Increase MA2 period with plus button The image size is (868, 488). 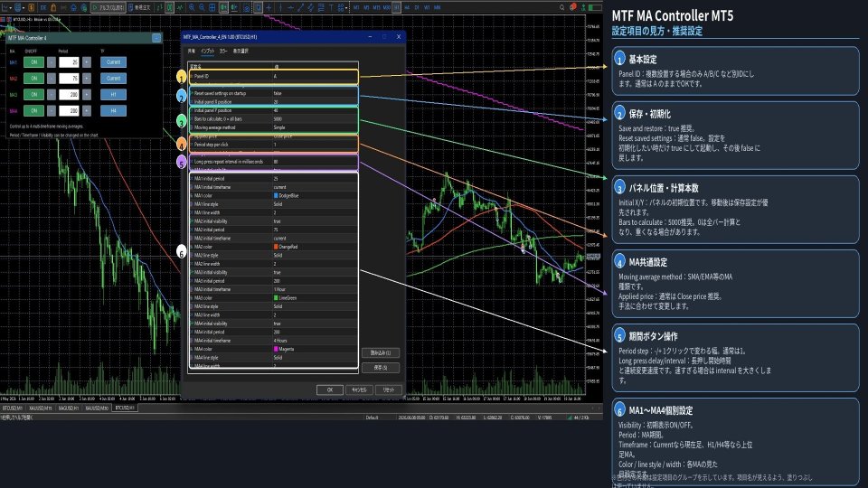87,78
